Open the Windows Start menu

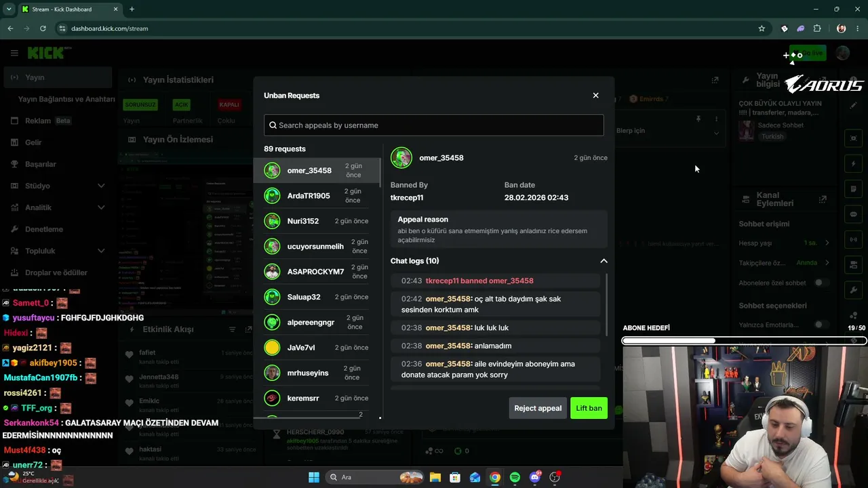tap(314, 477)
